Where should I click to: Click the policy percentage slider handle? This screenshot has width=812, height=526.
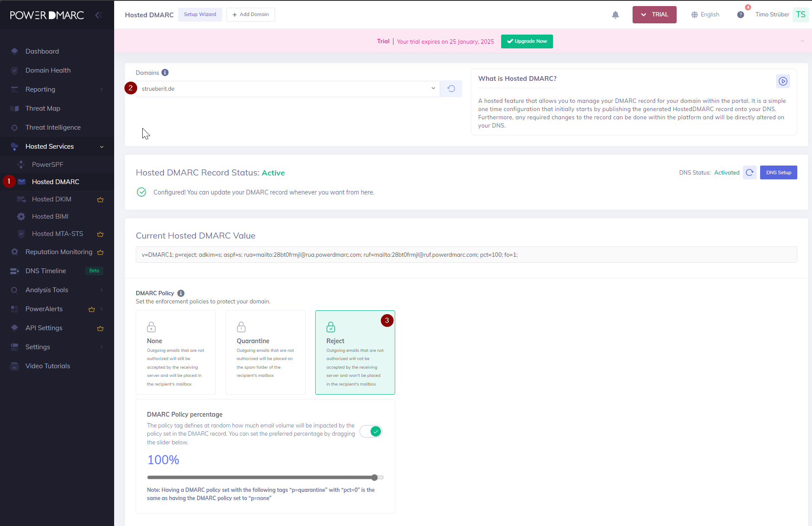click(374, 478)
